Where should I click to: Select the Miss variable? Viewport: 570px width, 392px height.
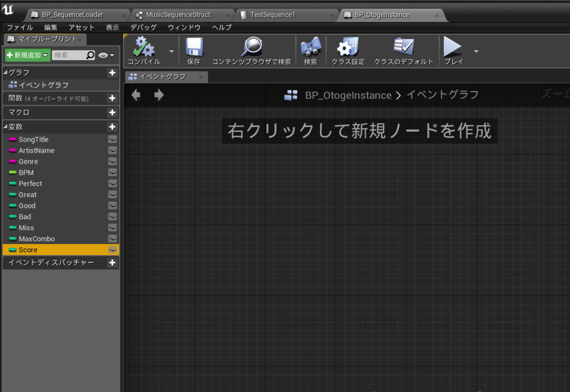coord(26,228)
